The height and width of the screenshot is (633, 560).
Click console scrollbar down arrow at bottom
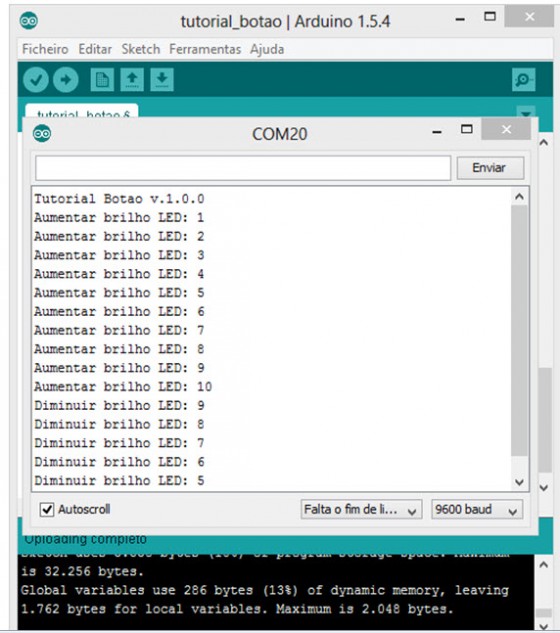(543, 627)
